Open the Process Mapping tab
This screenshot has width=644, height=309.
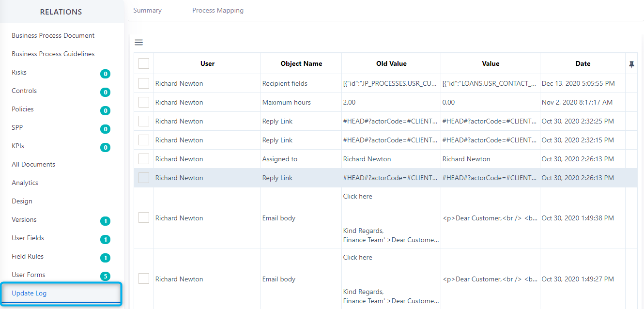[218, 10]
